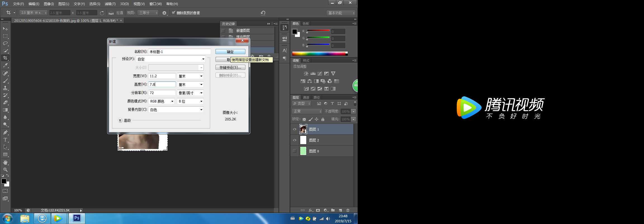Open 宽度 unit dropdown
The image size is (644, 224).
[x=190, y=76]
